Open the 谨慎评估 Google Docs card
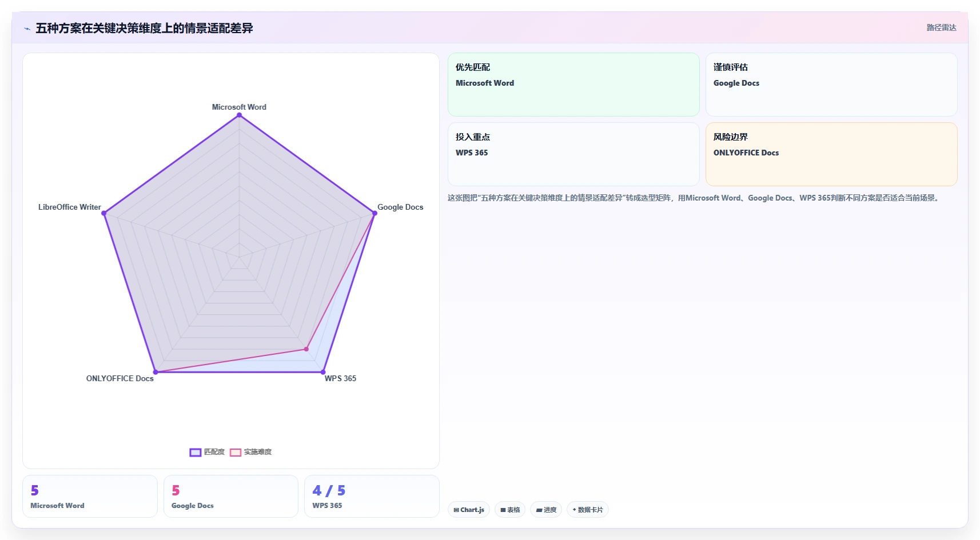This screenshot has height=540, width=980. [831, 85]
